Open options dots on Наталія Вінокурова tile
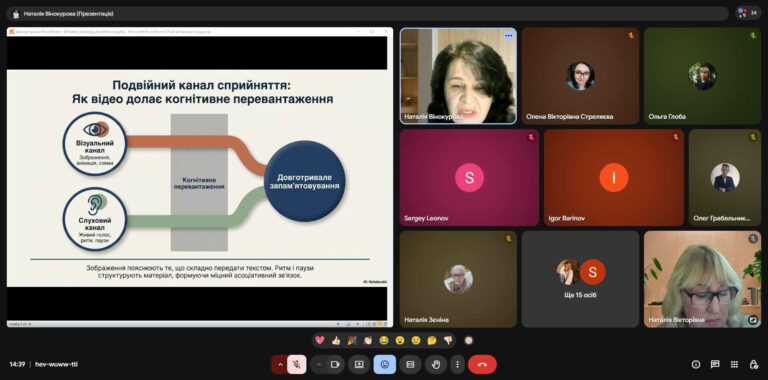768x380 pixels. (508, 36)
